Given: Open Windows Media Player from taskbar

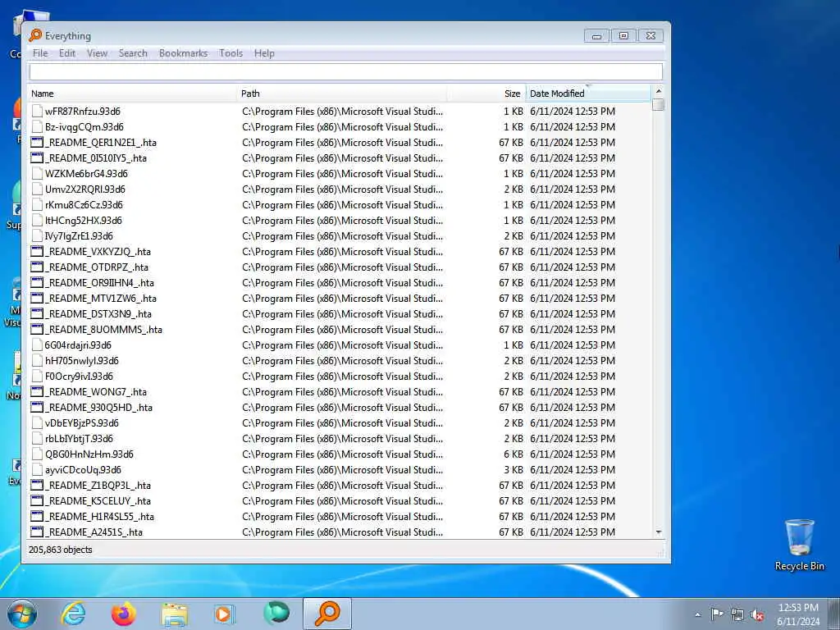Looking at the screenshot, I should 224,614.
